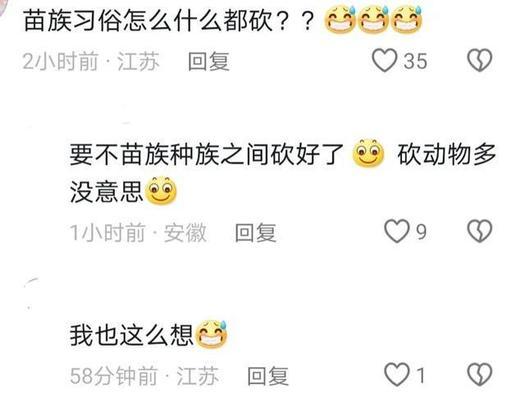The height and width of the screenshot is (400, 525).
Task: Like the Anhui reply with 9 likes
Action: (397, 231)
